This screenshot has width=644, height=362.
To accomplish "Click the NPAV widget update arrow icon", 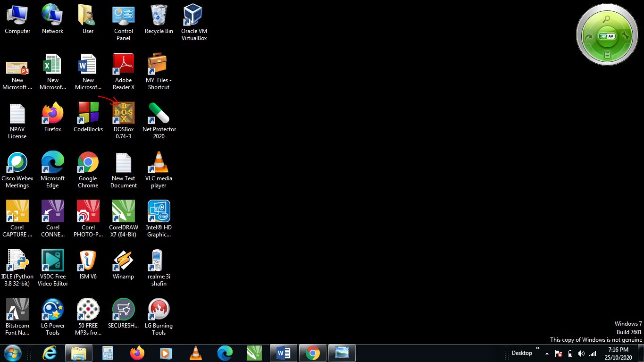I will (x=588, y=36).
